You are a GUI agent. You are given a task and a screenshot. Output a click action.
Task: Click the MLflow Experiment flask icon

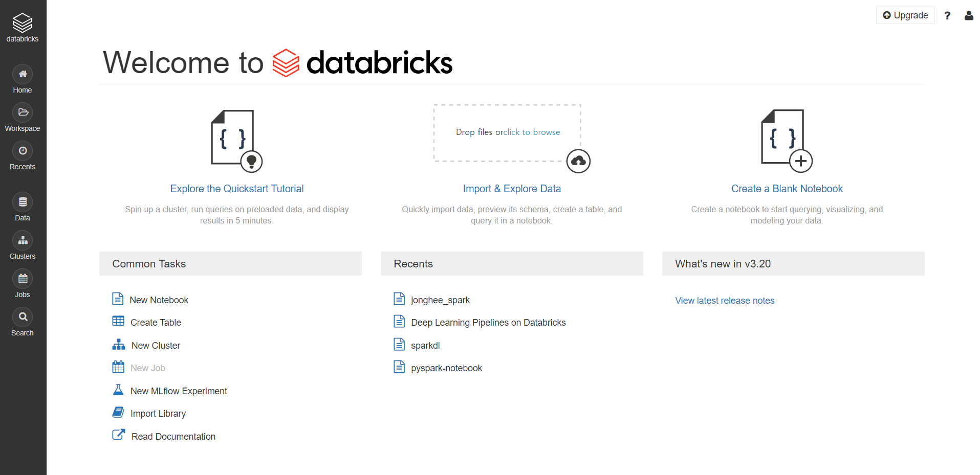click(x=118, y=390)
